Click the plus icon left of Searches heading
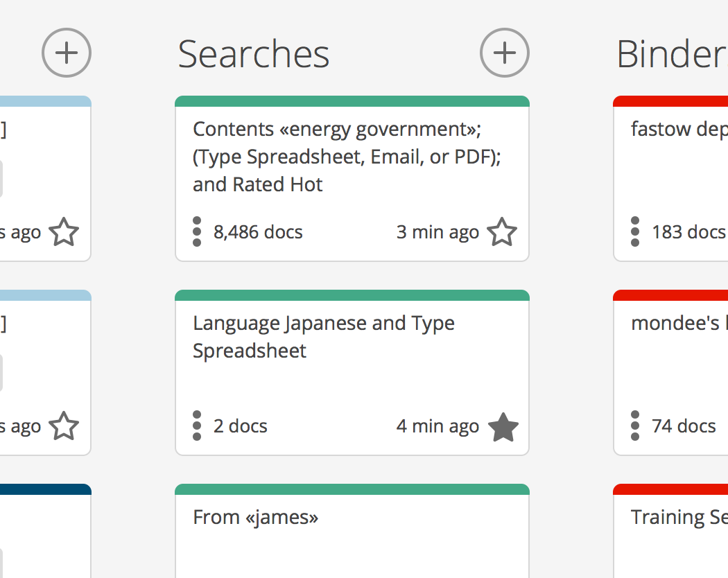Image resolution: width=728 pixels, height=578 pixels. (67, 53)
